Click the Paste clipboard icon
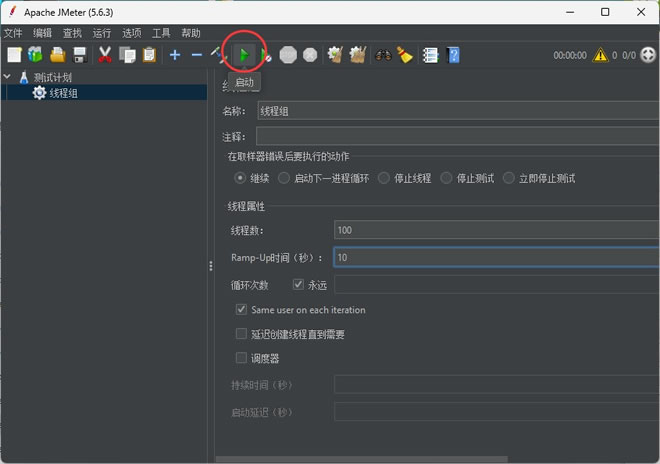 click(x=149, y=55)
